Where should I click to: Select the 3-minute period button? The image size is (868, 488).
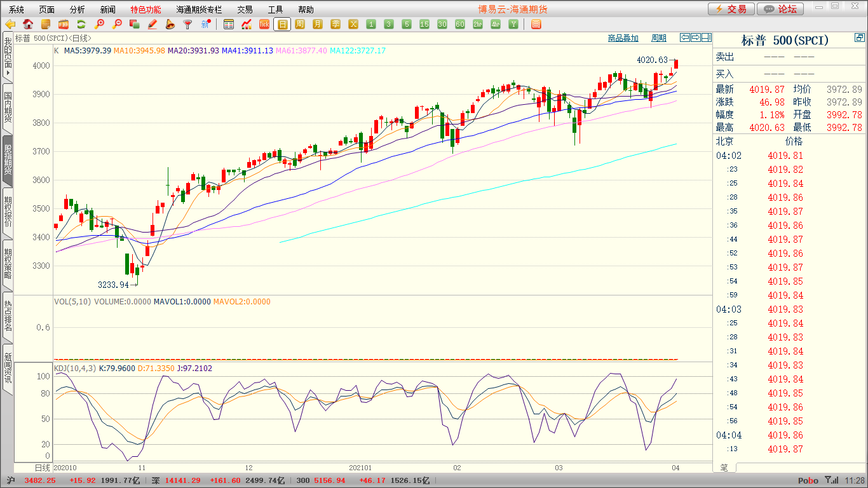click(x=389, y=24)
